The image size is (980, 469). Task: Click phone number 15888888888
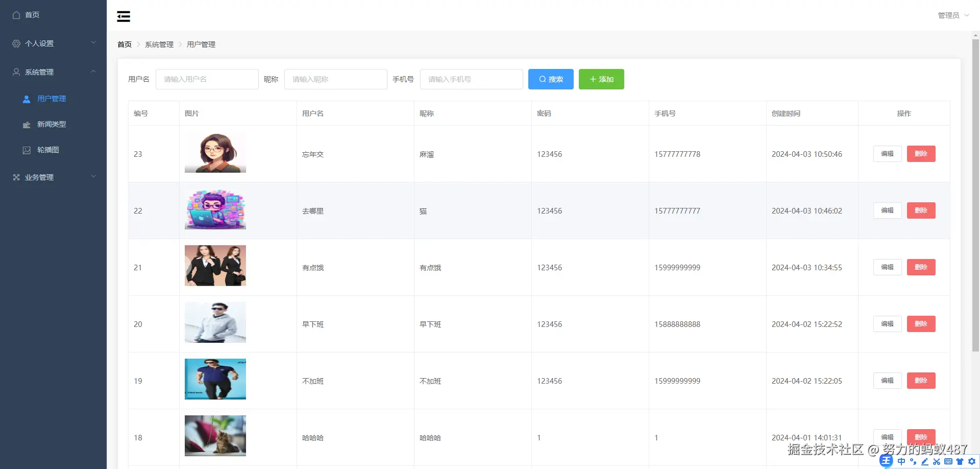pos(677,324)
